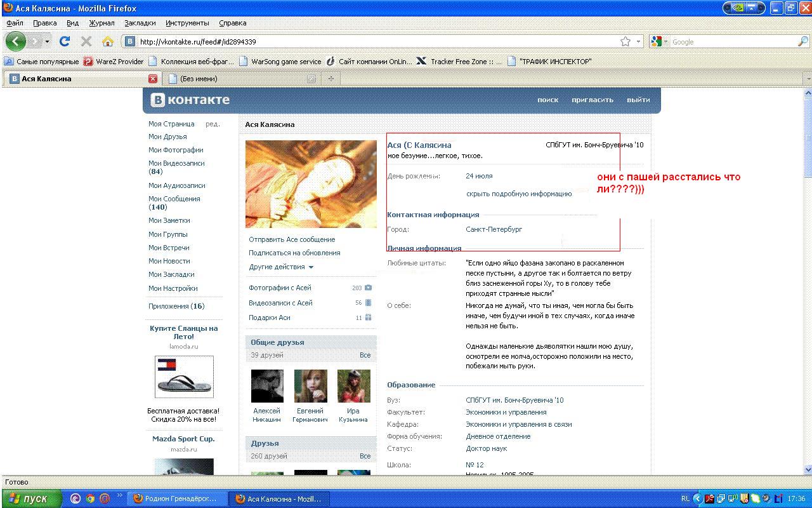812x508 pixels.
Task: Open the Файл menu
Action: (x=15, y=23)
